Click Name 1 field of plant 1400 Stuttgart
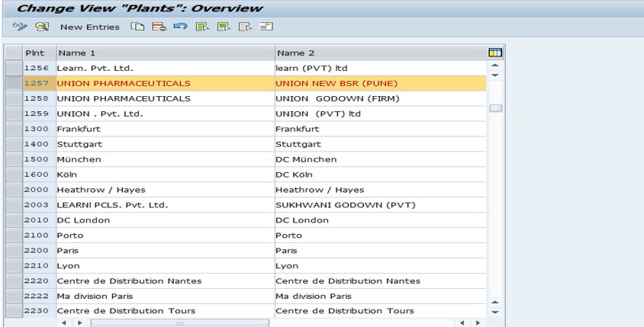This screenshot has height=327, width=644. (164, 144)
